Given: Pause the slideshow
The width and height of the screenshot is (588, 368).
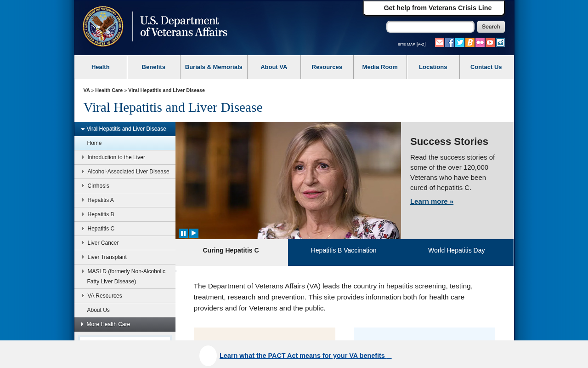Looking at the screenshot, I should [183, 233].
